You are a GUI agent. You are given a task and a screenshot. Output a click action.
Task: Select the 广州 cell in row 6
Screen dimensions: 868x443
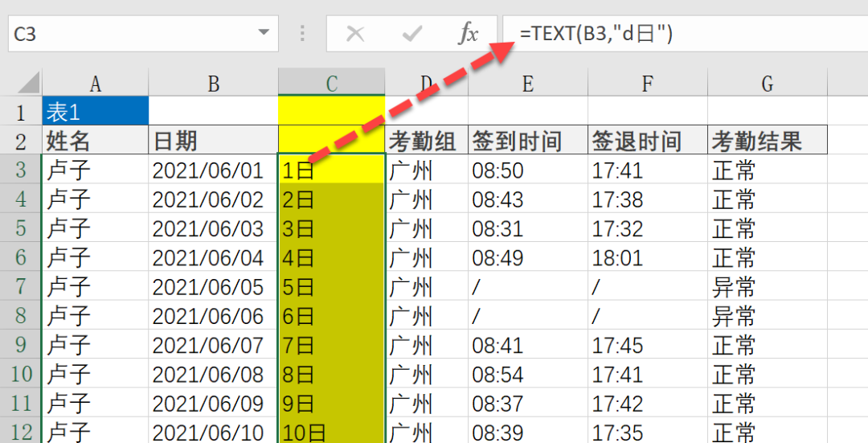[426, 257]
